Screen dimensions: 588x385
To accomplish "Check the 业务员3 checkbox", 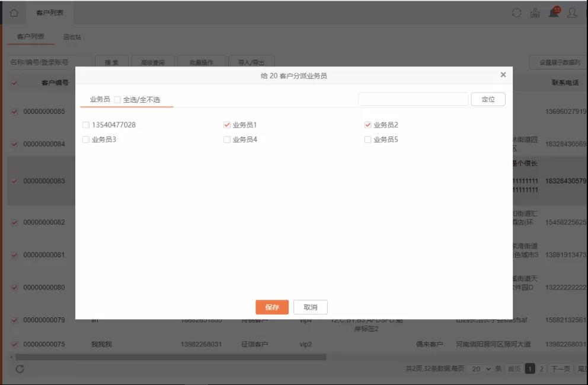I will 86,139.
